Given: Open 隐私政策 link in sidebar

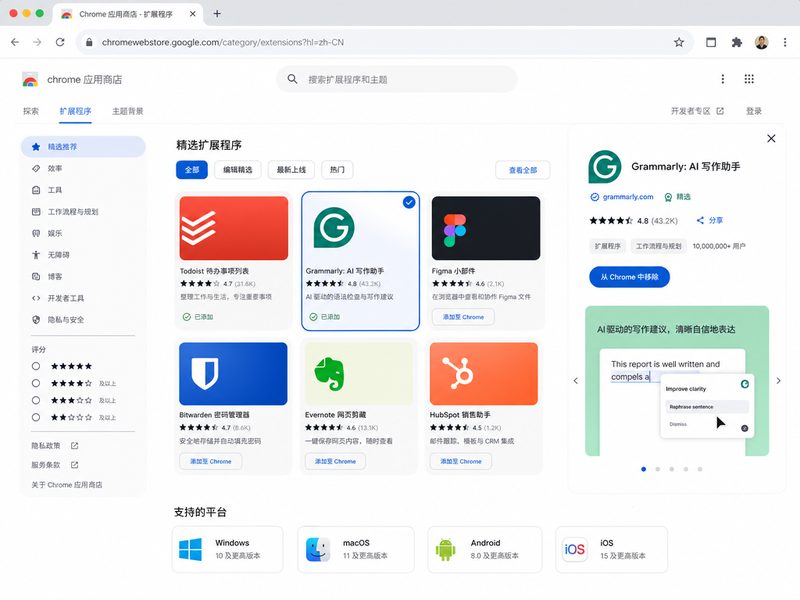Looking at the screenshot, I should tap(55, 446).
